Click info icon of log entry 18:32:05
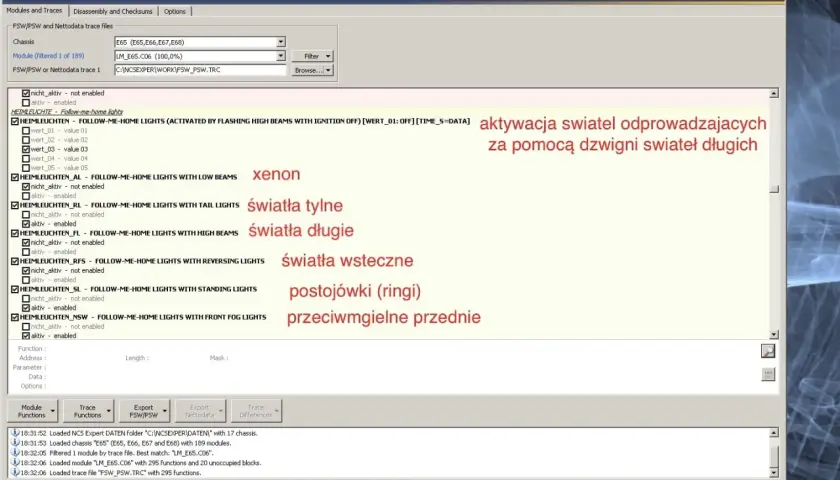The width and height of the screenshot is (840, 480). tap(15, 453)
